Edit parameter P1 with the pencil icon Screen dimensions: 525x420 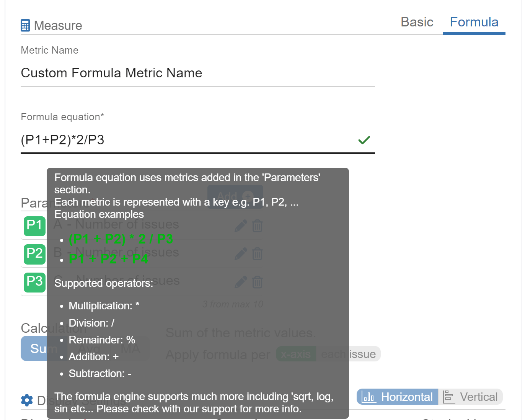pyautogui.click(x=241, y=226)
